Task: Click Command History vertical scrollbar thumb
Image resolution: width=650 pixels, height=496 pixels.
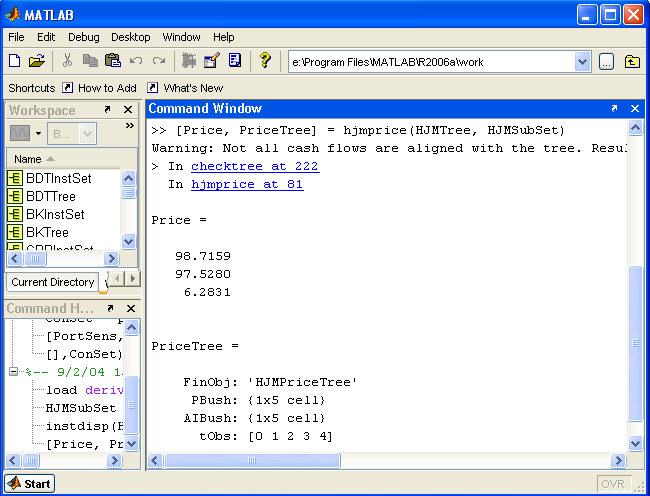Action: (131, 405)
